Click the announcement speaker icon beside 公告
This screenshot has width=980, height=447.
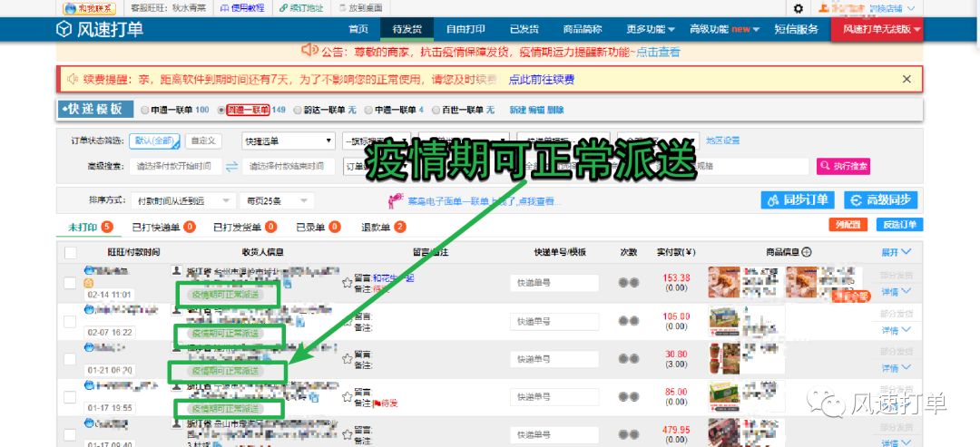point(309,50)
